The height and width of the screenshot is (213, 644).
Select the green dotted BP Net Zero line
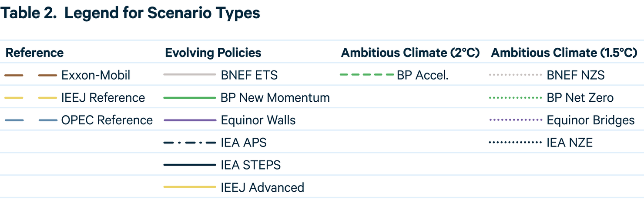(515, 98)
